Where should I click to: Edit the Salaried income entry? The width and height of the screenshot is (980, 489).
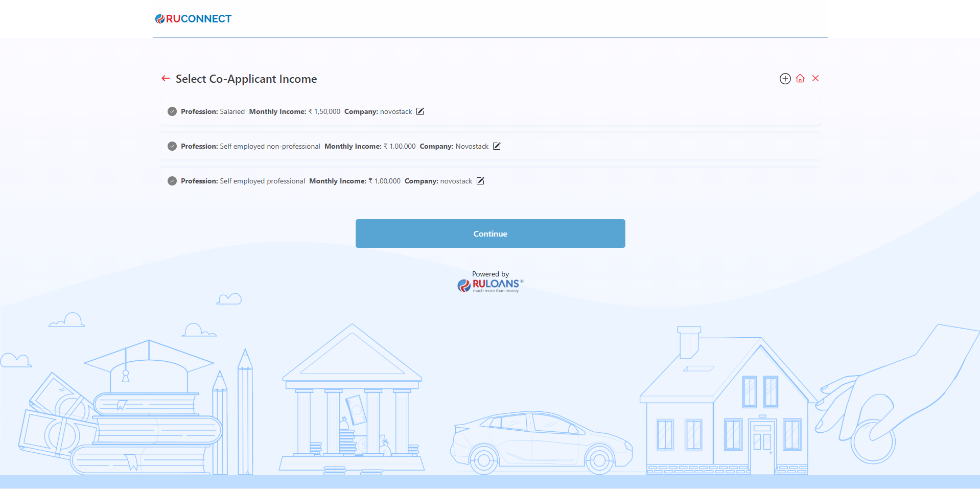(x=420, y=111)
